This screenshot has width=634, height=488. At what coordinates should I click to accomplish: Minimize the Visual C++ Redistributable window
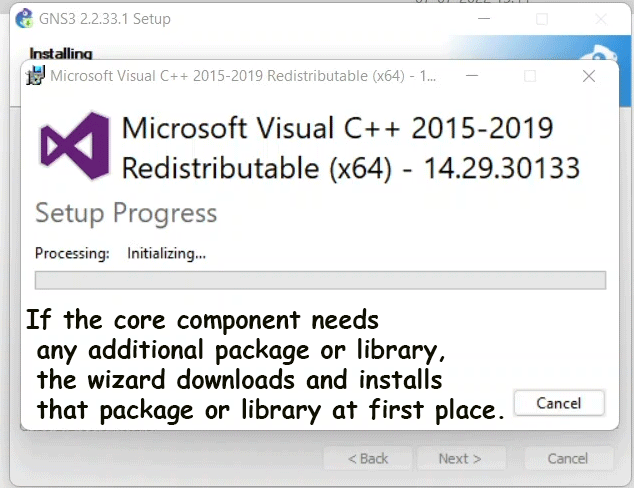[x=472, y=76]
